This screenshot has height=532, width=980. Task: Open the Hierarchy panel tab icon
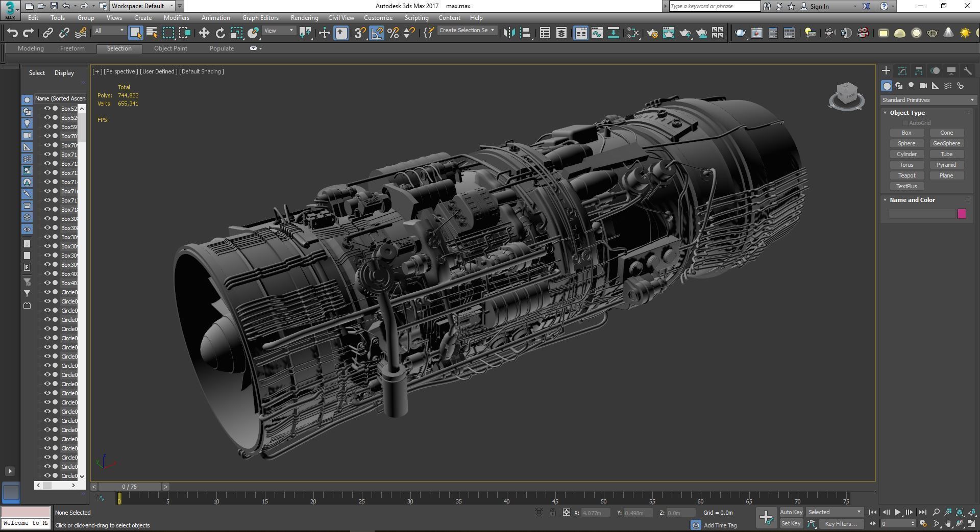(919, 70)
